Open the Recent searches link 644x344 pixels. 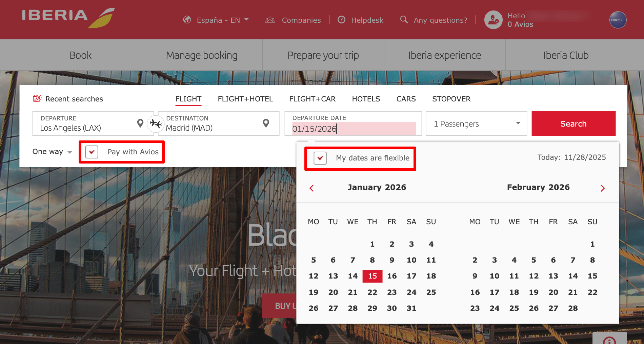pyautogui.click(x=74, y=99)
